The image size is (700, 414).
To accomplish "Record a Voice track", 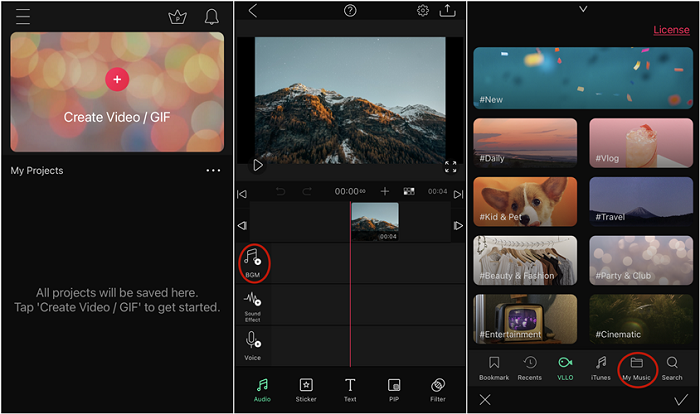I will (x=253, y=345).
